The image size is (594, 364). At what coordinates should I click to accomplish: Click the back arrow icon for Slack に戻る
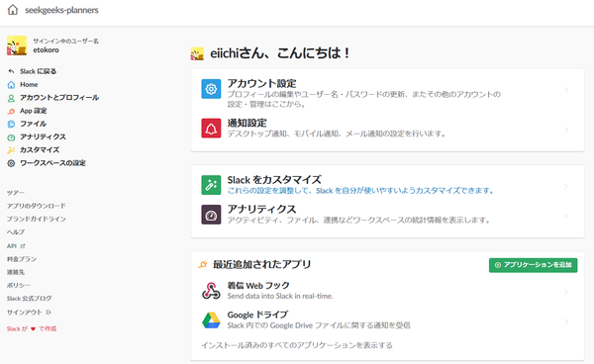[x=11, y=71]
